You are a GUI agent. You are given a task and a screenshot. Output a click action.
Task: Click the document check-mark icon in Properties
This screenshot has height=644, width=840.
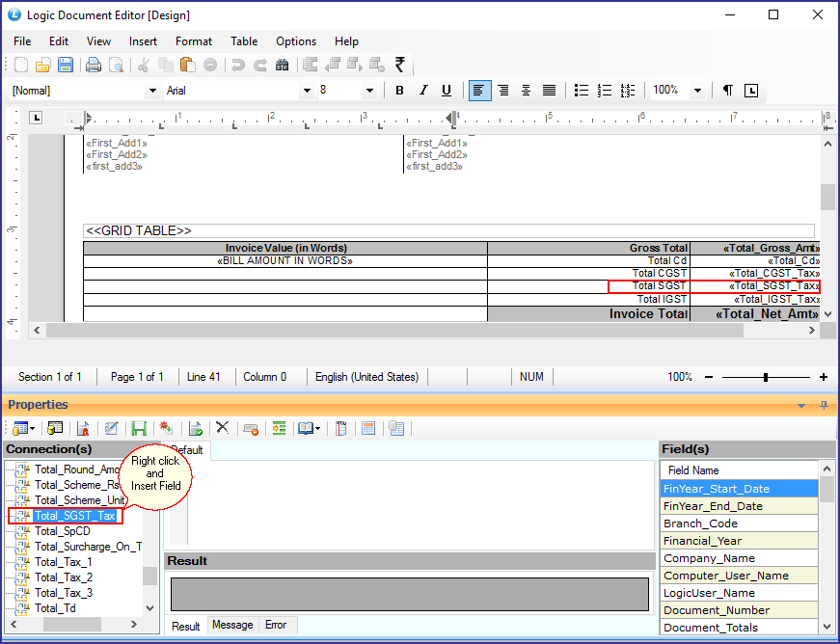pyautogui.click(x=196, y=428)
